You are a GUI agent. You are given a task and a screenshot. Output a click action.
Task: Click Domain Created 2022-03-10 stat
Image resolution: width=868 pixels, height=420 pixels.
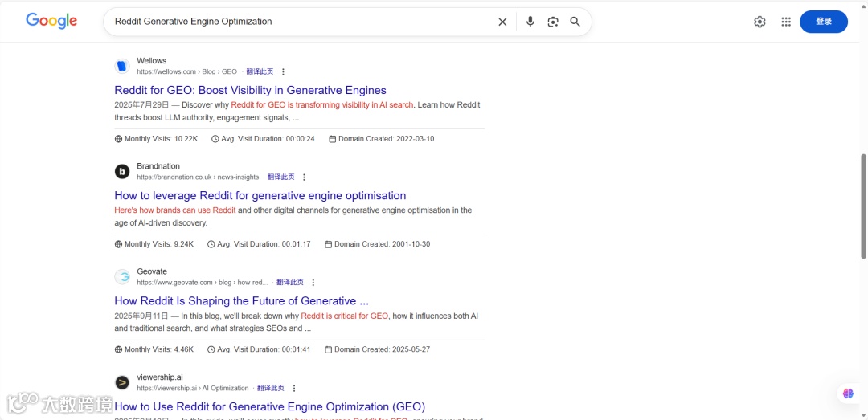pyautogui.click(x=382, y=139)
